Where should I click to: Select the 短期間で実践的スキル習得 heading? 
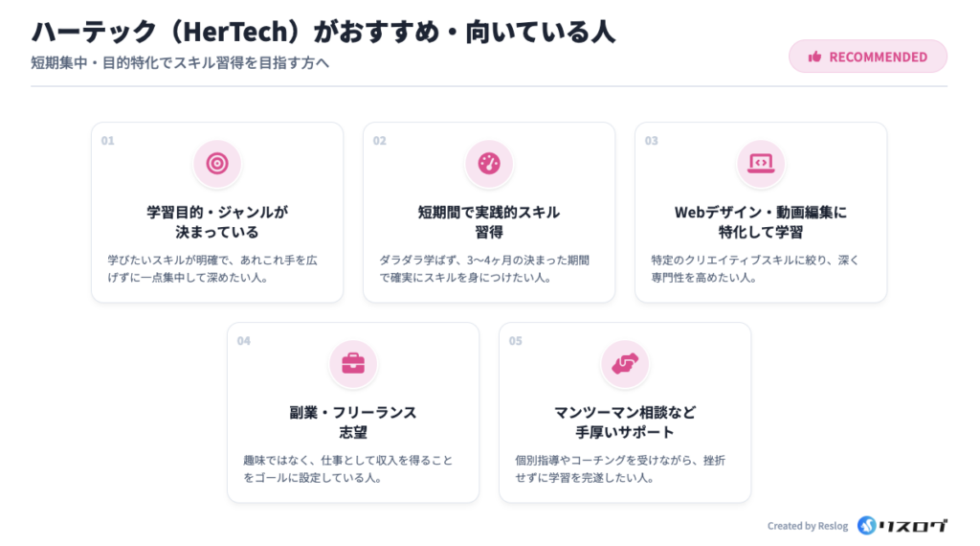489,221
